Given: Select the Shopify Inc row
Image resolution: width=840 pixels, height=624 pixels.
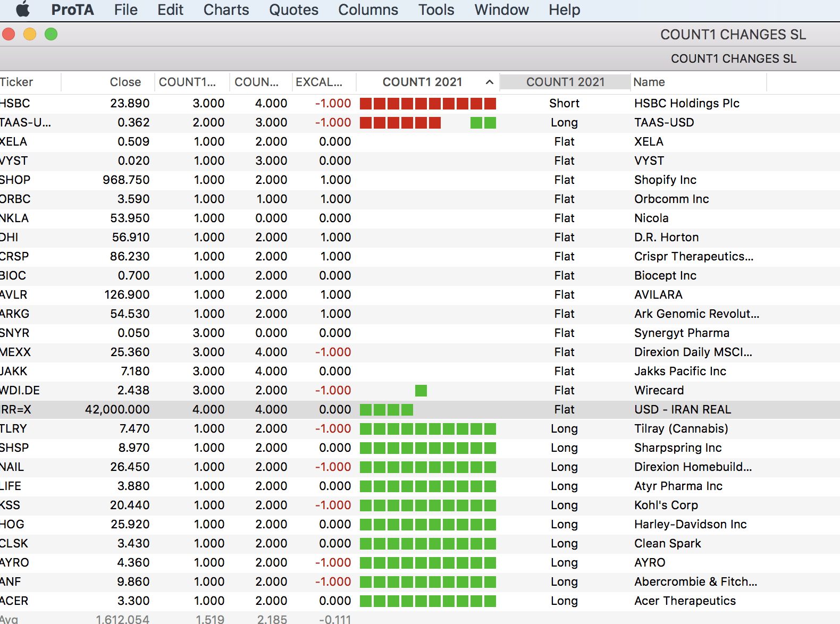Looking at the screenshot, I should pyautogui.click(x=420, y=180).
